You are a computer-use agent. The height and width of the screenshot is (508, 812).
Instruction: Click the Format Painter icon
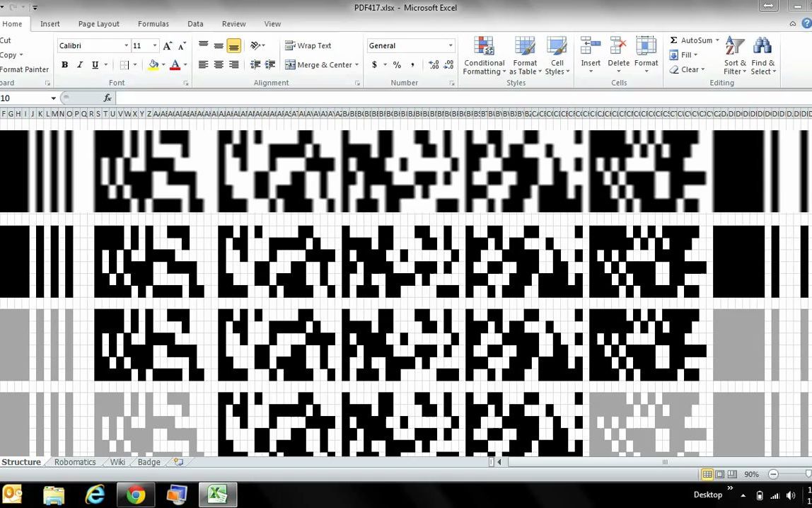25,69
